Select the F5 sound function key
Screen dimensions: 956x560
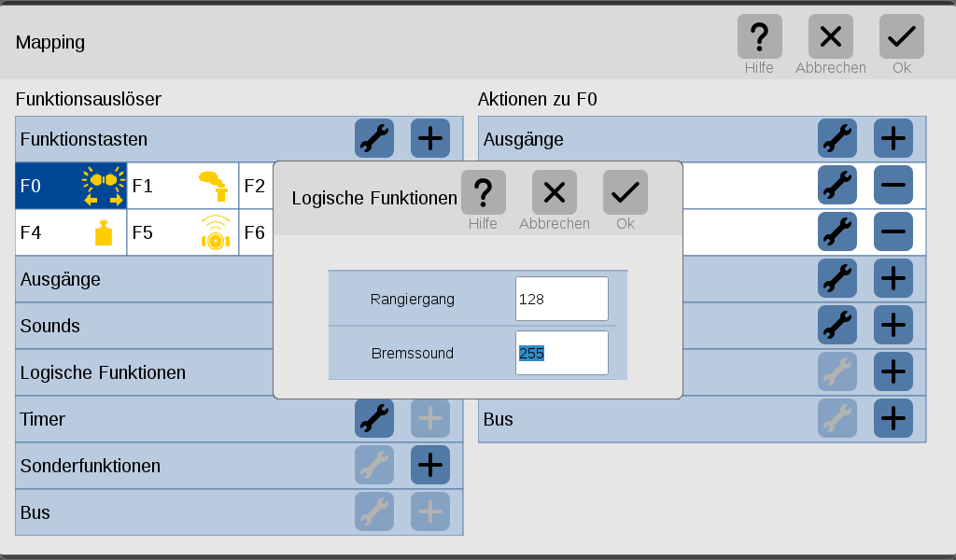pyautogui.click(x=182, y=232)
